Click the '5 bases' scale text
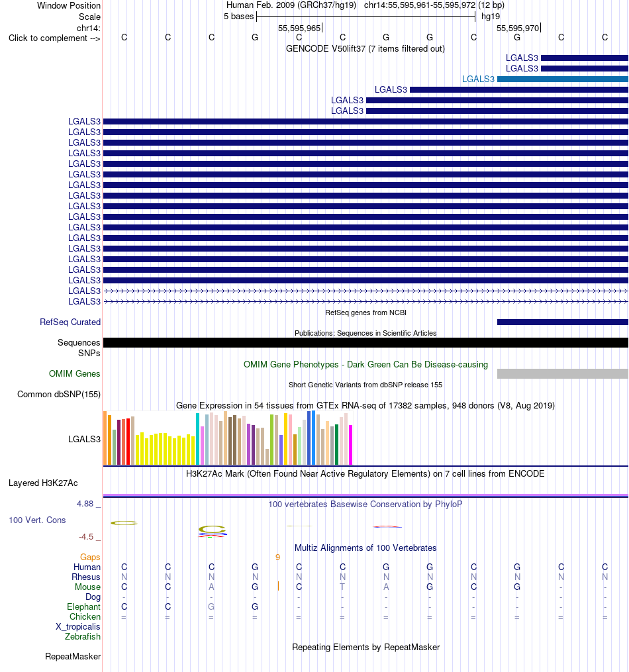The height and width of the screenshot is (672, 629). click(x=238, y=17)
